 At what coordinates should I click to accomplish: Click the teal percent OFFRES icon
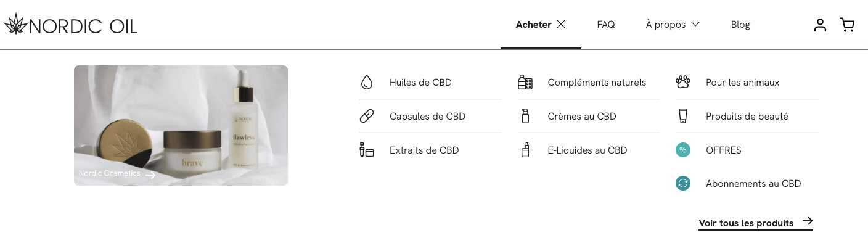(x=682, y=150)
